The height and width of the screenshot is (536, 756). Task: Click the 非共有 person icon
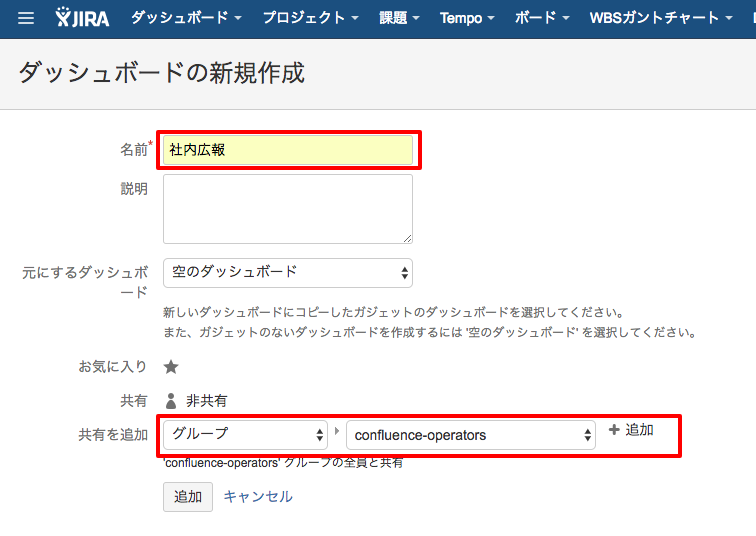tap(171, 401)
